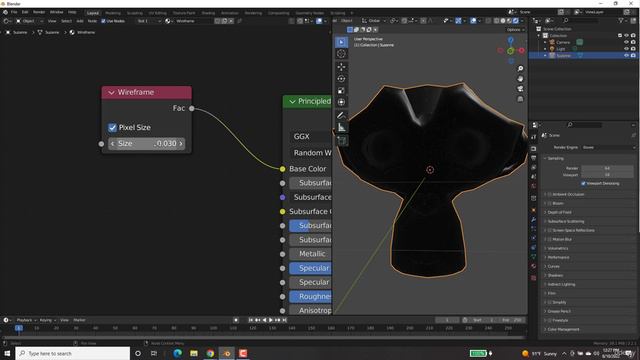Open Render properties tab icon
The image size is (640, 360).
(534, 149)
